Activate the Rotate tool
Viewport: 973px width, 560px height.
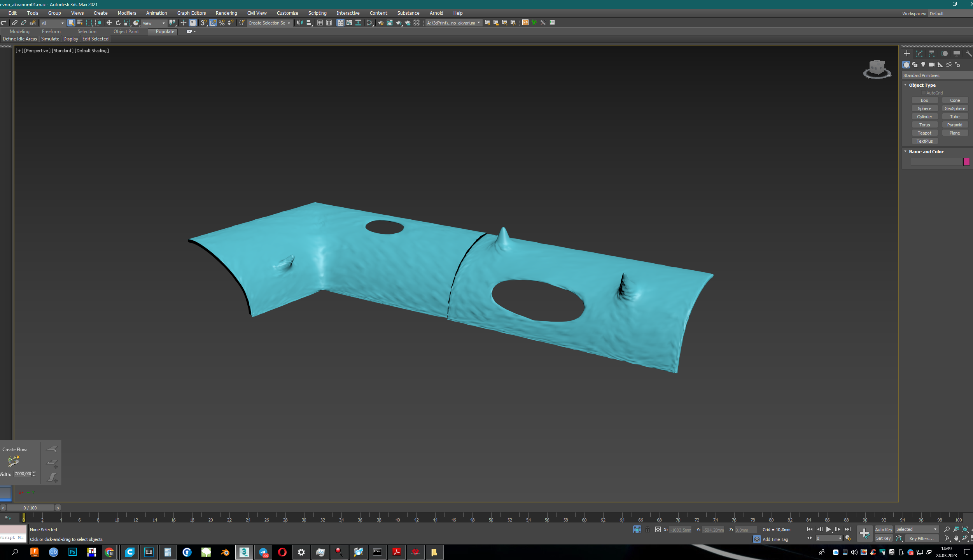pyautogui.click(x=118, y=23)
